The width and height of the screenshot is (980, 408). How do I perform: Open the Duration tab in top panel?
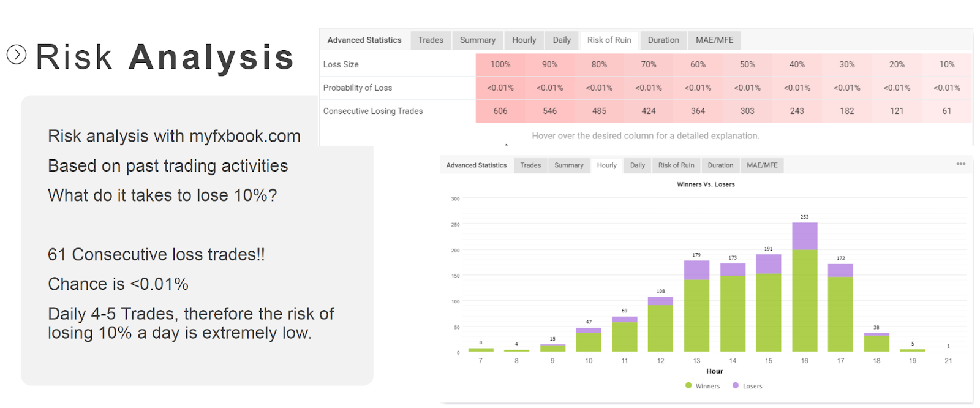click(663, 40)
